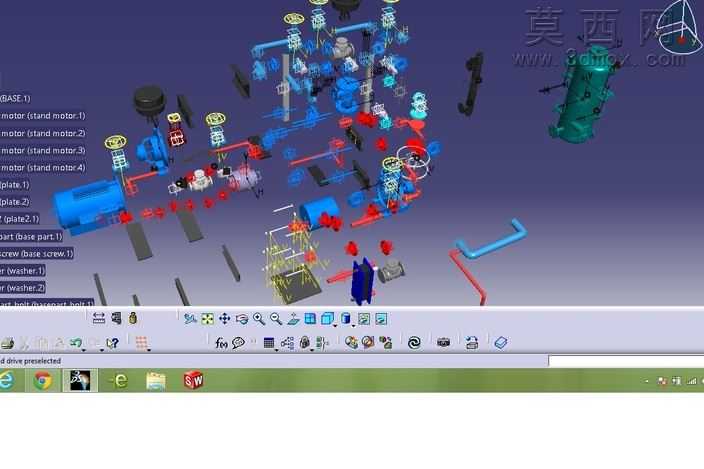
Task: Open the Design Table tool
Action: [x=268, y=343]
